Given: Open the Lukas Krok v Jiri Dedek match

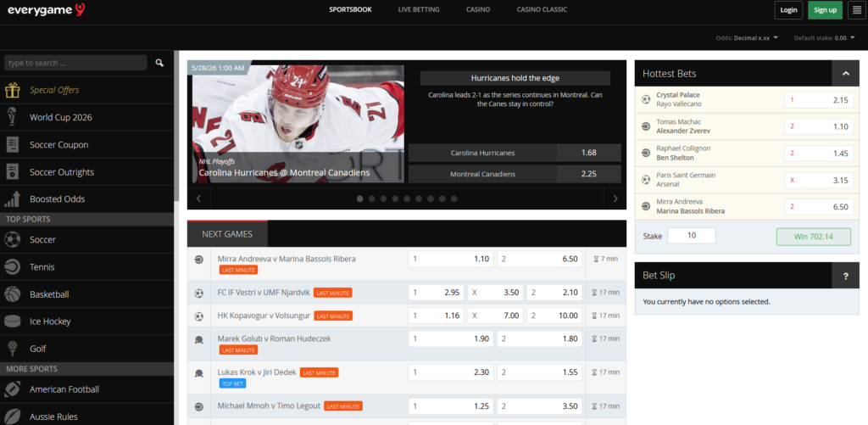Looking at the screenshot, I should (x=257, y=372).
